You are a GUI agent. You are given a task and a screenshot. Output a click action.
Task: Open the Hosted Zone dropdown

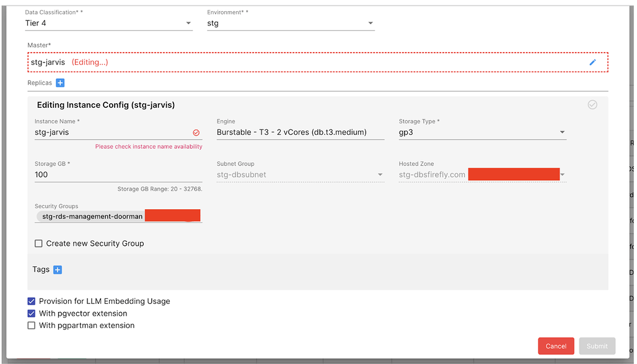(562, 175)
